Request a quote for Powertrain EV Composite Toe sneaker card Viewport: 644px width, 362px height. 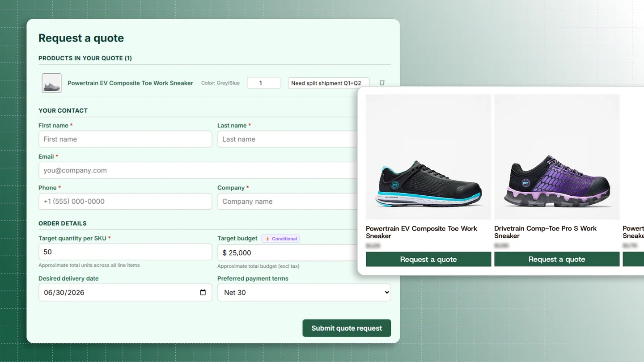tap(428, 259)
